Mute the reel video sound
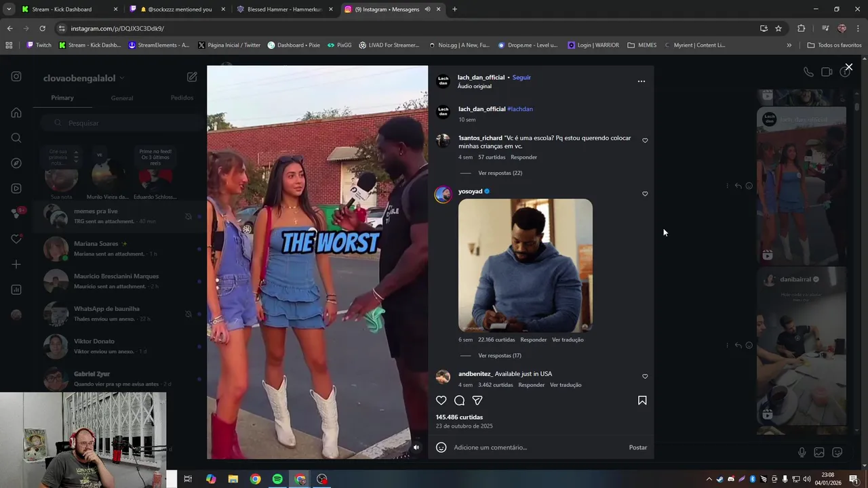The image size is (868, 488). (416, 447)
